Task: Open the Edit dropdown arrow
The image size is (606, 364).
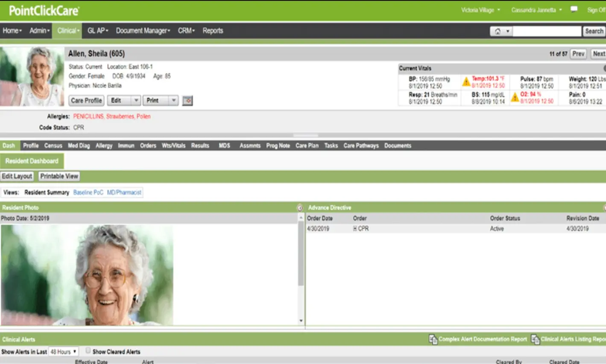Action: click(136, 100)
